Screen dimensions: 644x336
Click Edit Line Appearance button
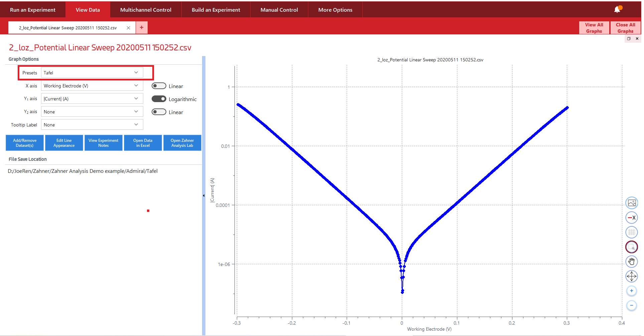coord(64,143)
